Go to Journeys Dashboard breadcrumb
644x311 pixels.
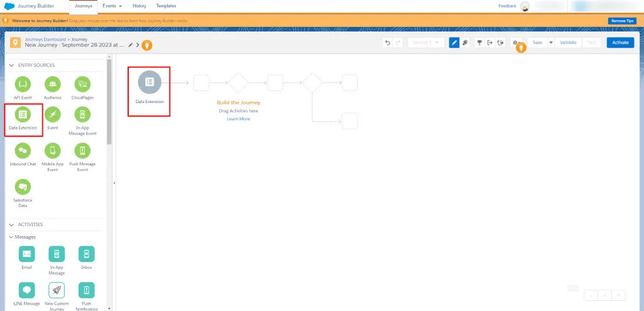click(x=45, y=40)
